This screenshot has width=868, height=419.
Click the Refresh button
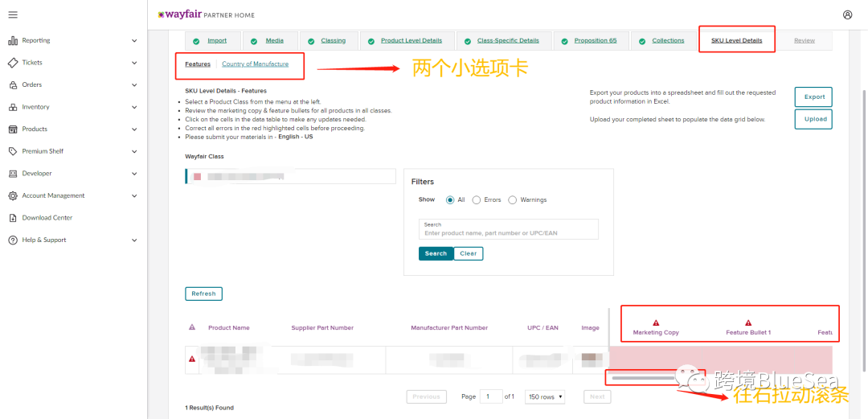pos(203,294)
